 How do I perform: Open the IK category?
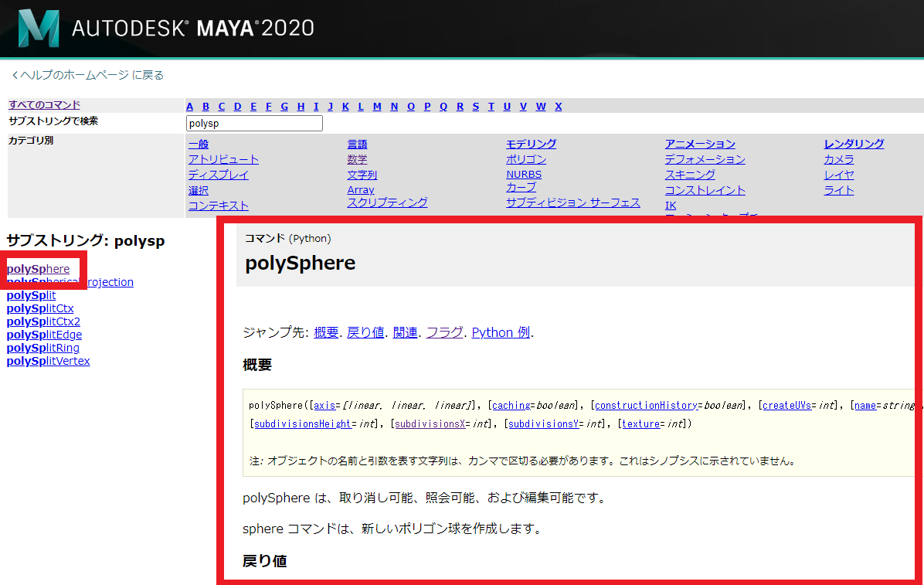tap(671, 206)
